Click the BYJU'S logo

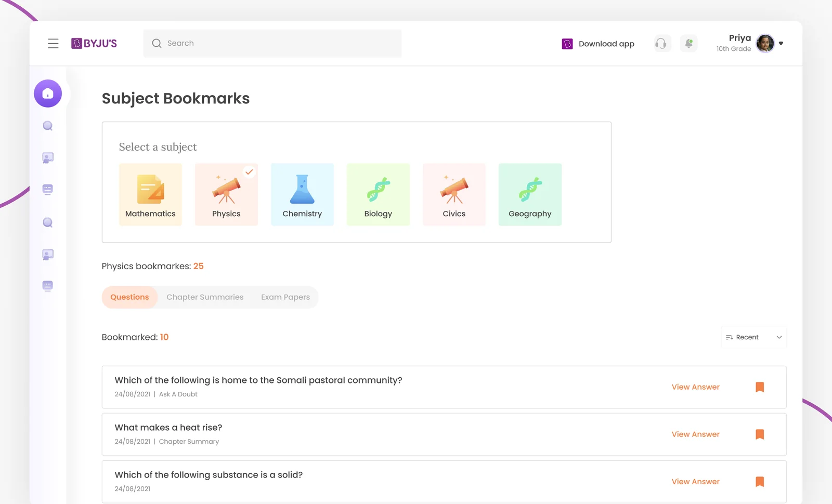click(94, 44)
